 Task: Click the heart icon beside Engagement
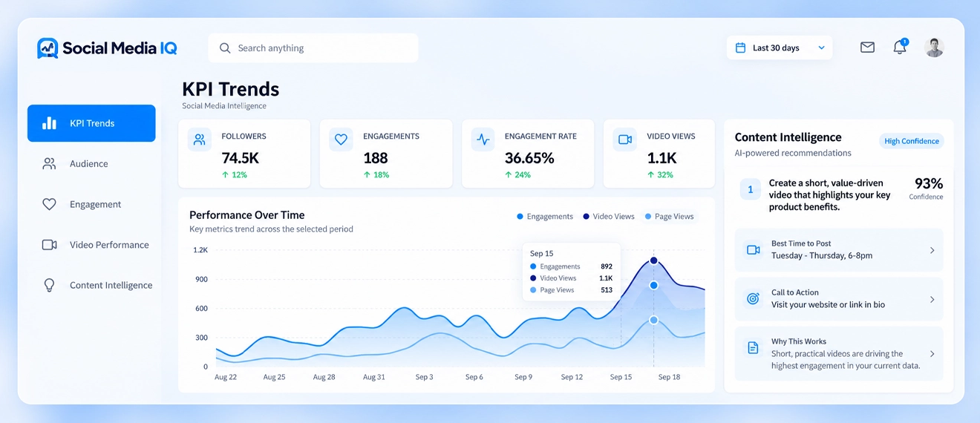(x=49, y=204)
